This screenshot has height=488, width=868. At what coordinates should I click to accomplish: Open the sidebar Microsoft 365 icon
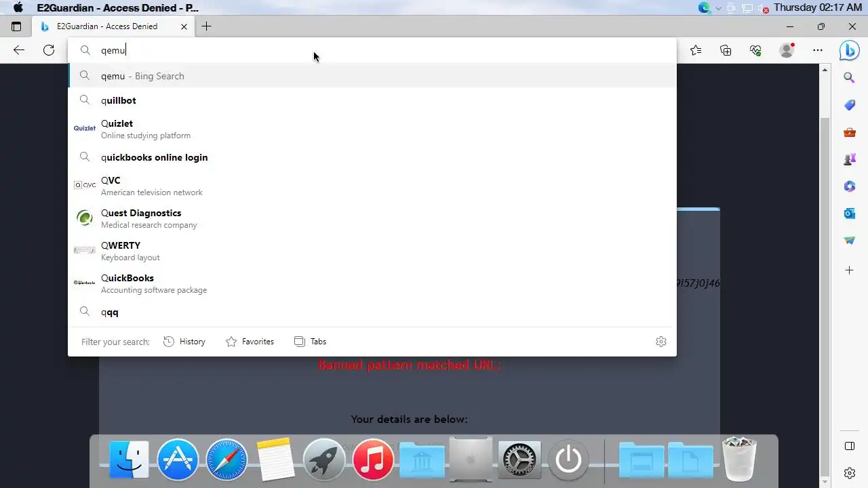[x=849, y=186]
